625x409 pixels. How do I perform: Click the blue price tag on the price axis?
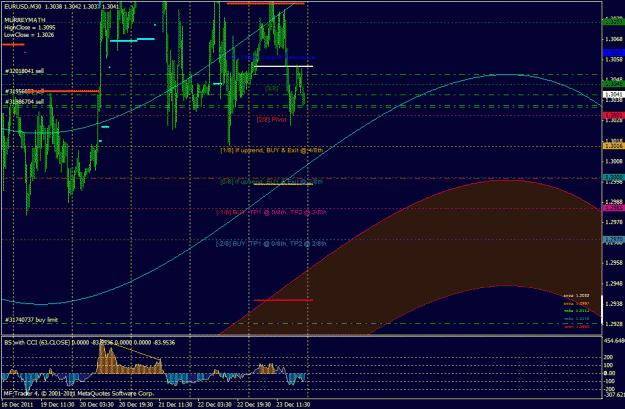click(613, 53)
